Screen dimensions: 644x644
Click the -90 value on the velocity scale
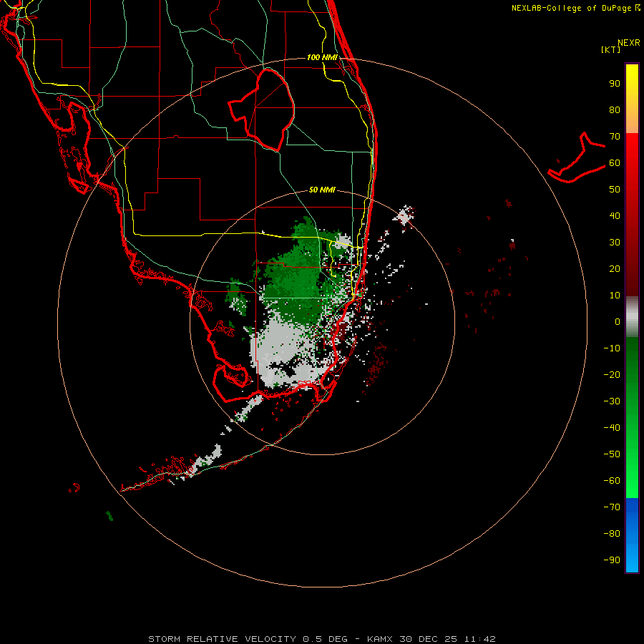(x=612, y=560)
